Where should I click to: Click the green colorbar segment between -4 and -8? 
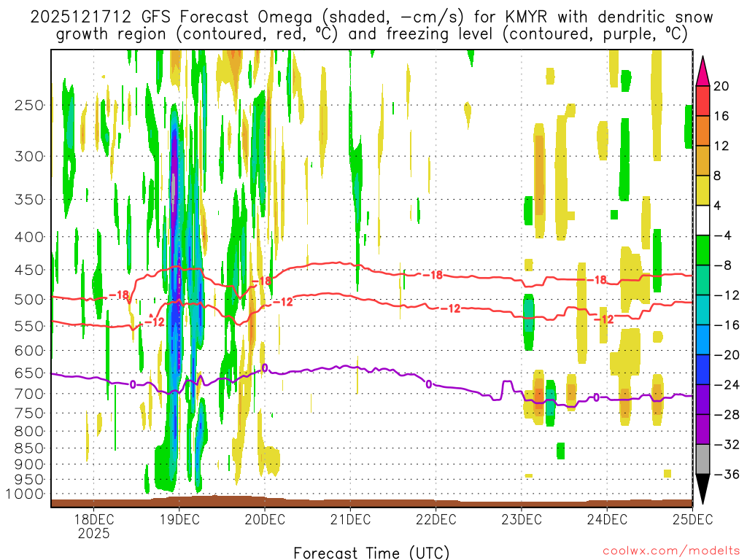click(x=703, y=250)
